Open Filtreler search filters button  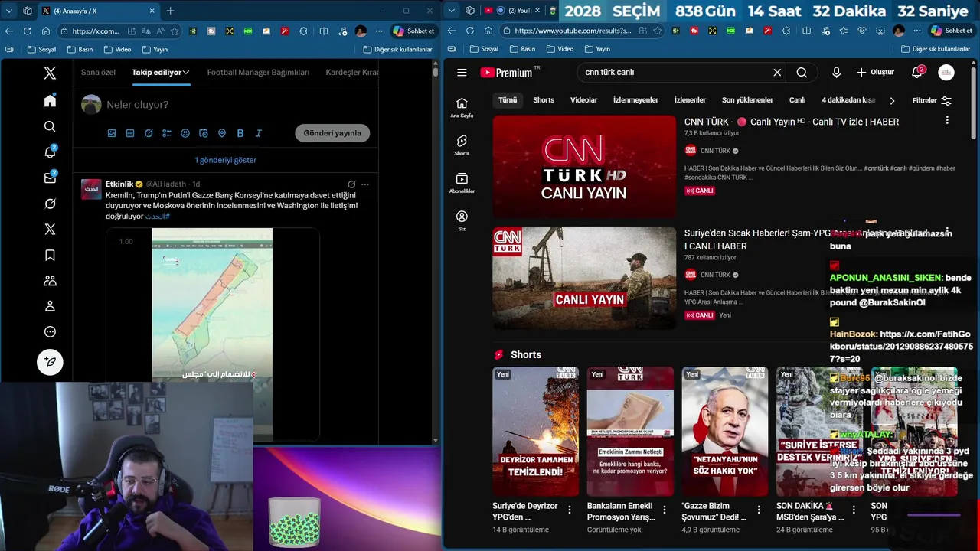coord(932,100)
